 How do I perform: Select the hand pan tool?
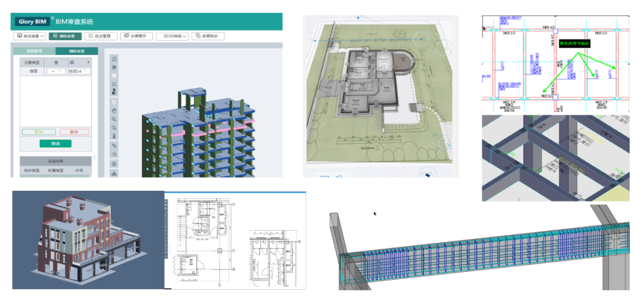[114, 110]
